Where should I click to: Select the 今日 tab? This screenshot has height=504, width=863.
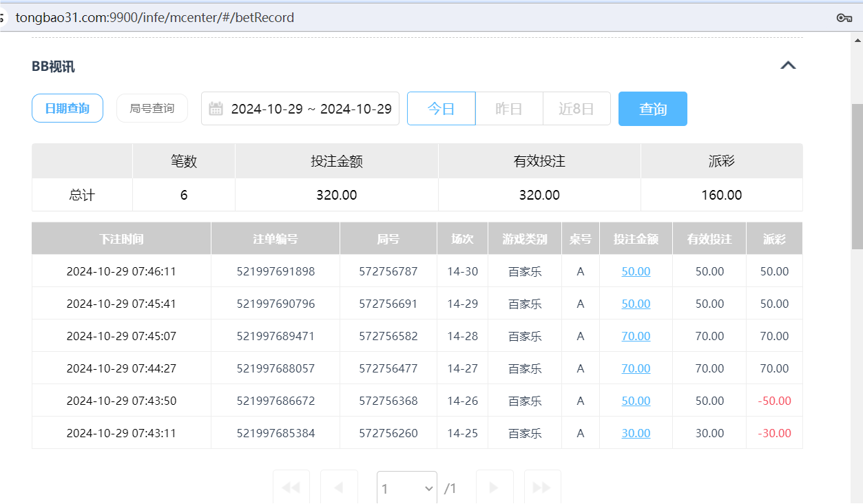(x=441, y=108)
